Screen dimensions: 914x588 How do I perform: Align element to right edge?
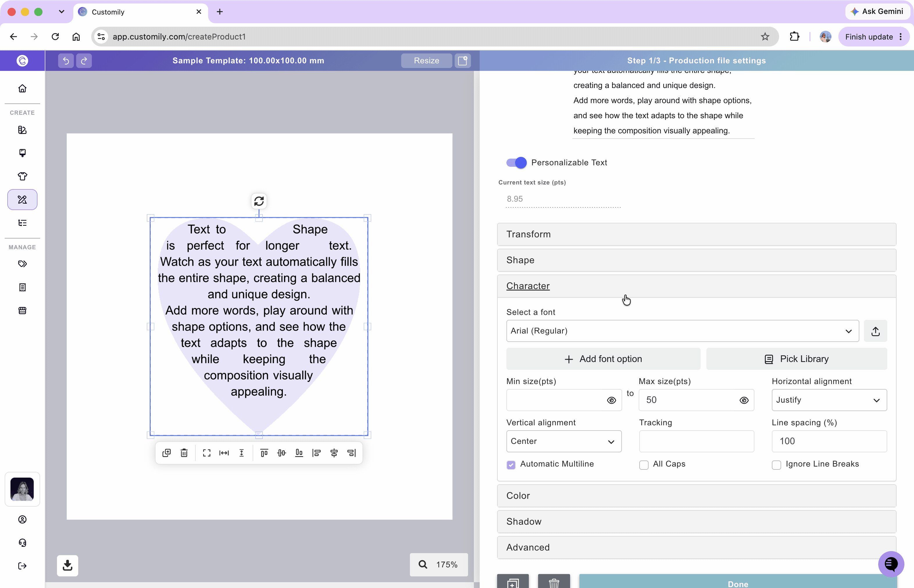pos(351,453)
